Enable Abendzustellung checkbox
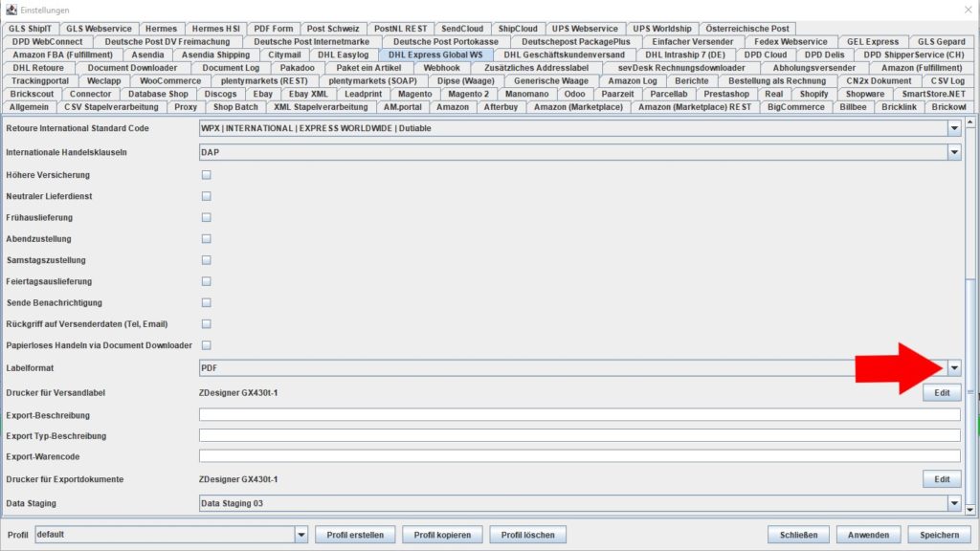Screen dimensions: 980x551 [x=207, y=238]
